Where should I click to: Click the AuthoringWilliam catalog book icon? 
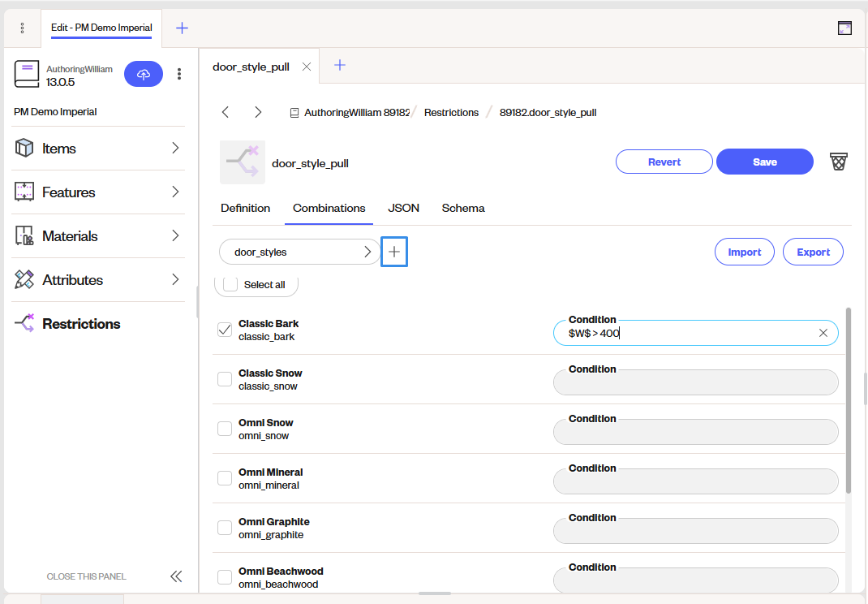(x=27, y=74)
